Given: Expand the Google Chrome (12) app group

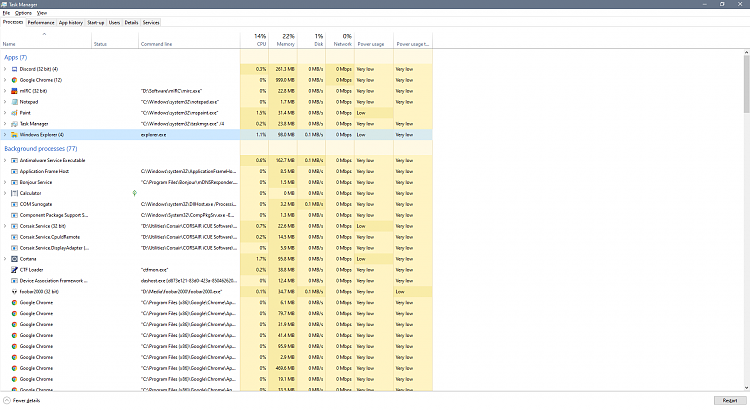Looking at the screenshot, I should 5,80.
